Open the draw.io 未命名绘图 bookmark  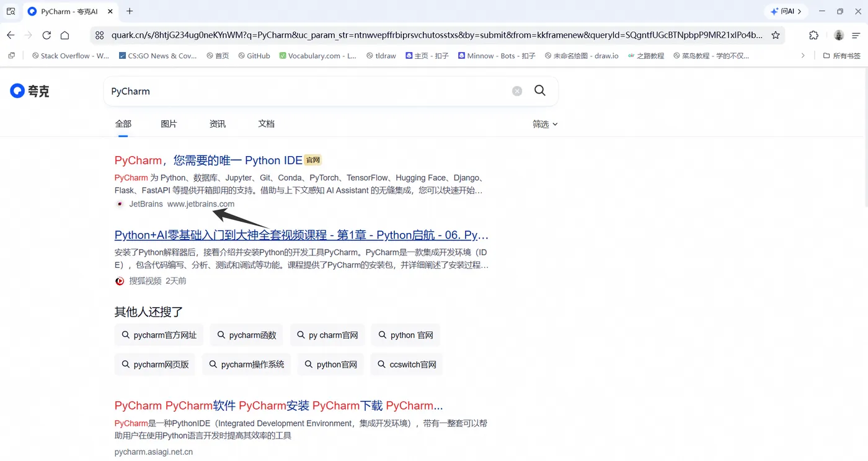point(582,56)
